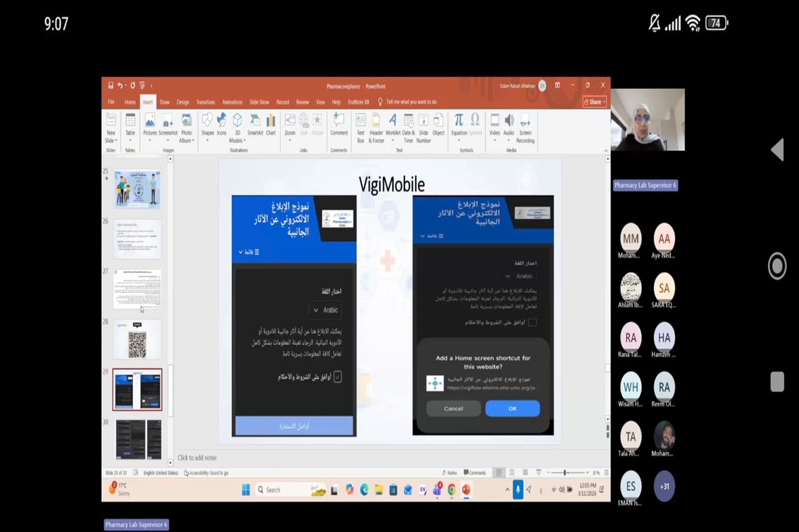This screenshot has width=799, height=532.
Task: Open the Slide Show tab
Action: click(x=259, y=102)
